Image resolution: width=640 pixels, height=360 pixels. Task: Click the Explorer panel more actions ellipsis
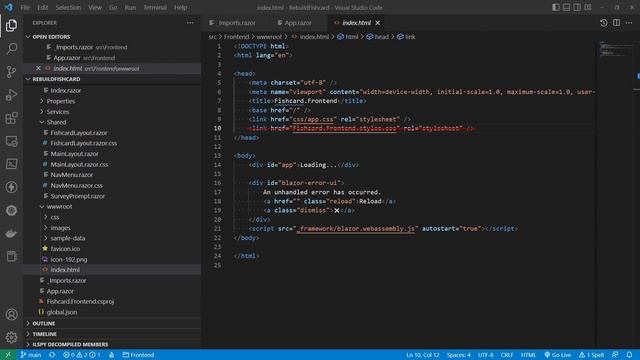(190, 23)
